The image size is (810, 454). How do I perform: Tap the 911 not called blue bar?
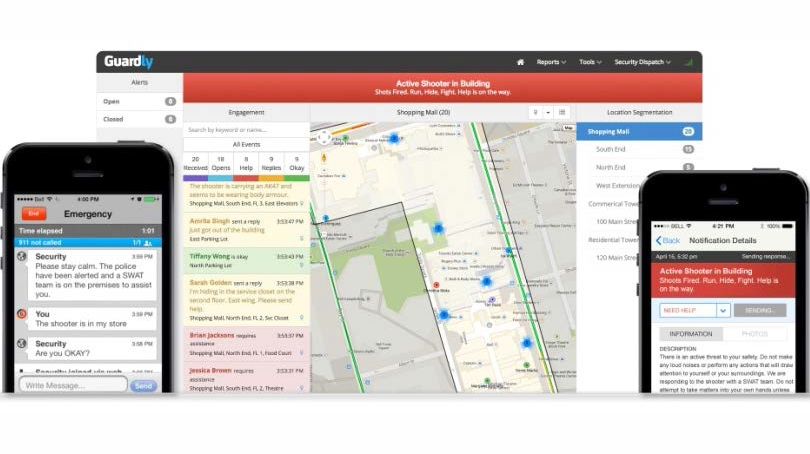tap(88, 243)
